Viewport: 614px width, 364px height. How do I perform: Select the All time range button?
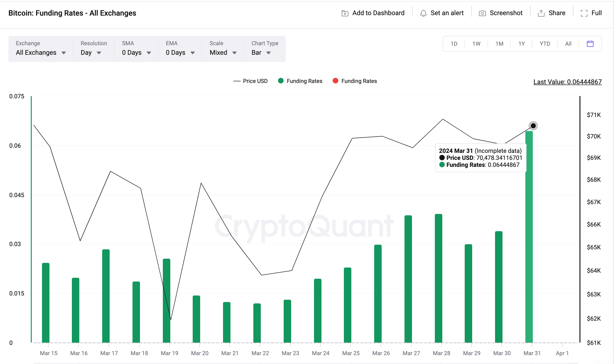(568, 44)
